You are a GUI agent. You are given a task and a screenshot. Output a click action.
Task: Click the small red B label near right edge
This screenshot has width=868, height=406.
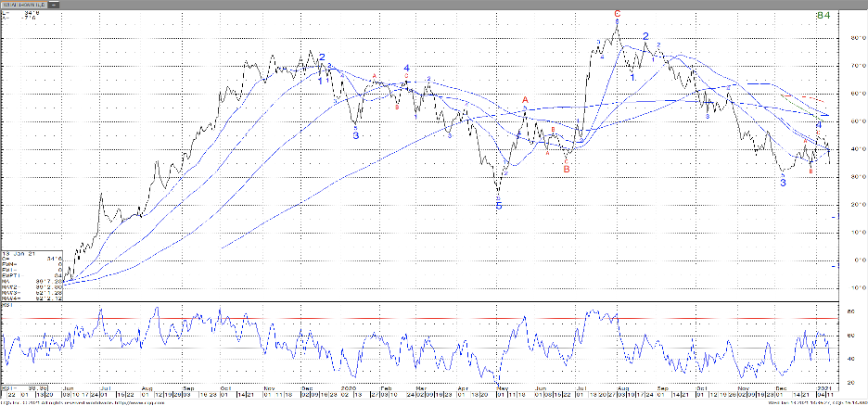[811, 171]
